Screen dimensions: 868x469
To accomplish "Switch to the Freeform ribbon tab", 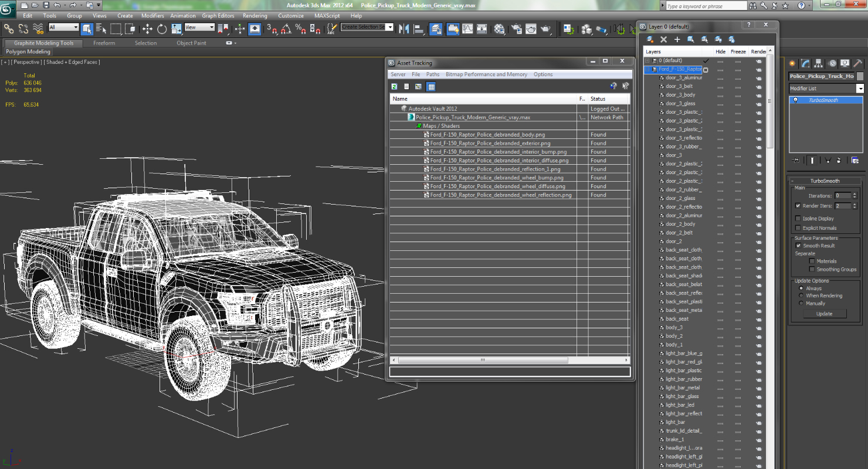I will pos(104,43).
